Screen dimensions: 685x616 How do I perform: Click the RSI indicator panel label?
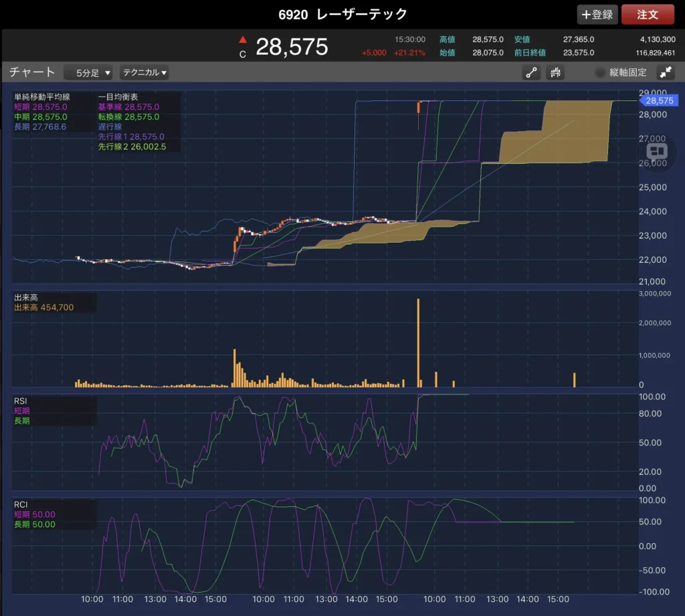pyautogui.click(x=21, y=401)
